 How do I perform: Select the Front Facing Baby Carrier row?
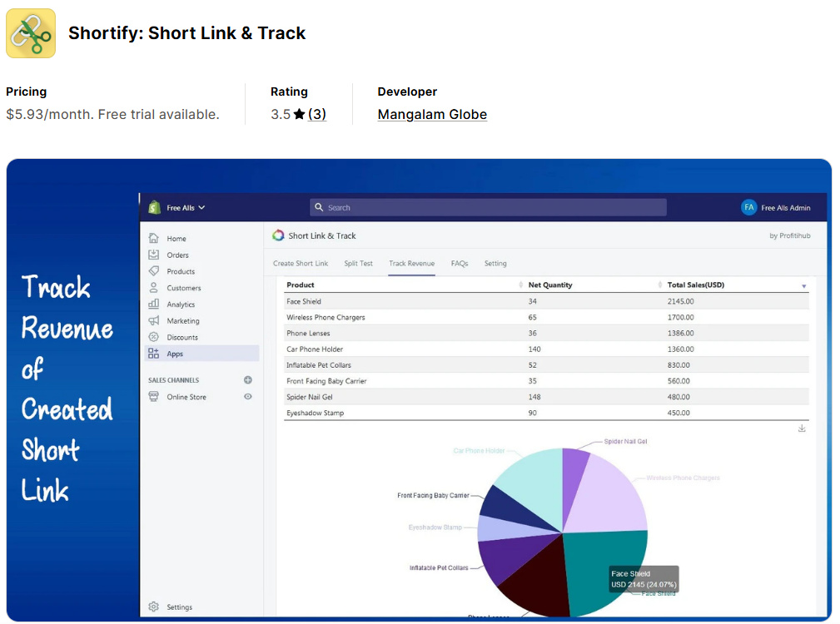click(x=546, y=381)
